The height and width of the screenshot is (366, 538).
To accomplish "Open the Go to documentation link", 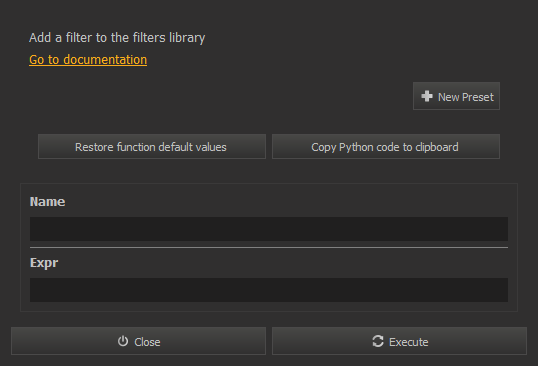I will click(x=88, y=60).
